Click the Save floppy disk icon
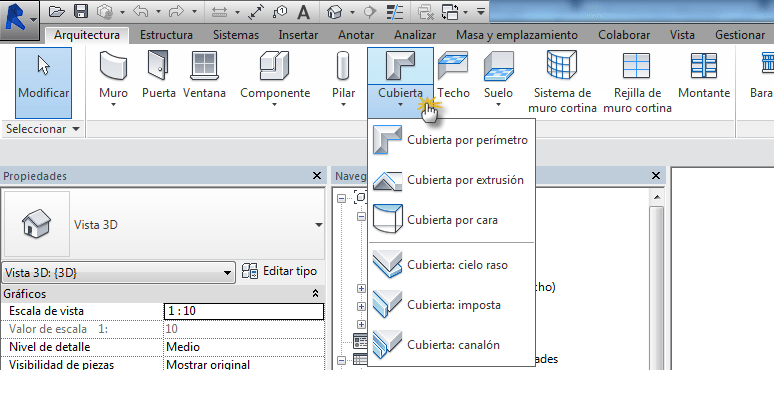This screenshot has height=395, width=774. point(80,11)
